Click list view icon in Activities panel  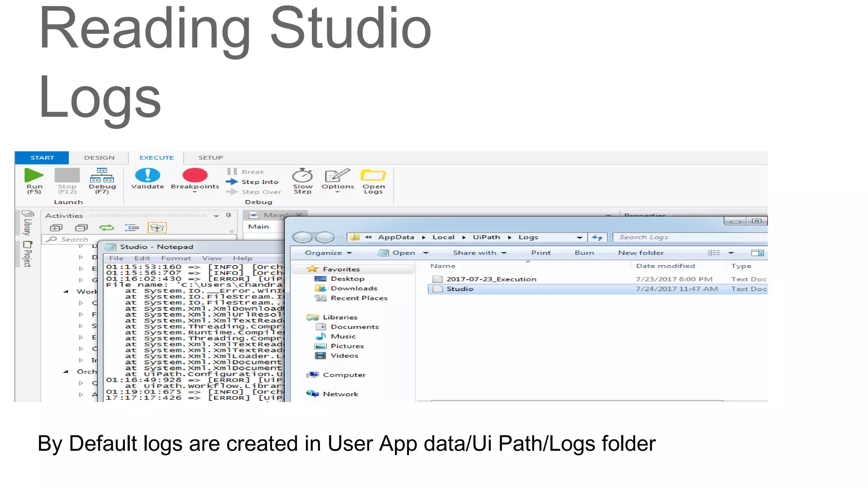click(132, 228)
